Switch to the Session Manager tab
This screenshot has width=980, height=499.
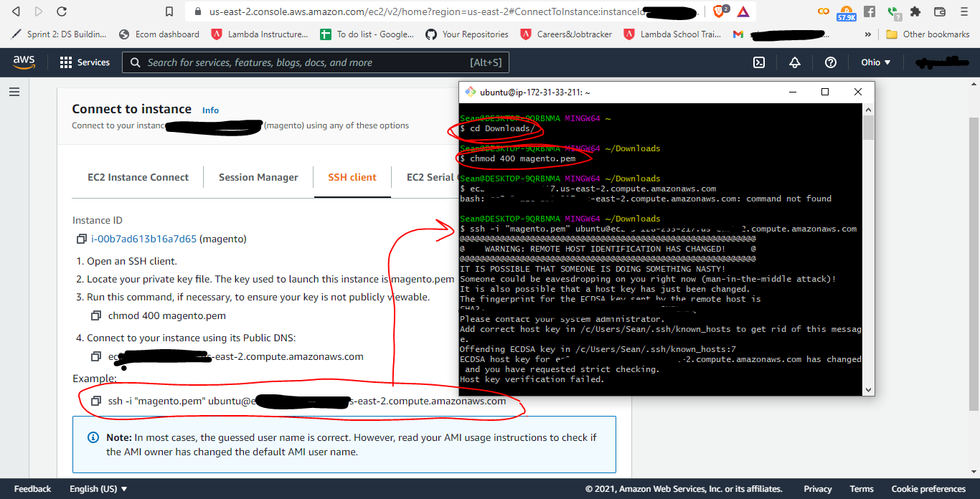coord(258,177)
